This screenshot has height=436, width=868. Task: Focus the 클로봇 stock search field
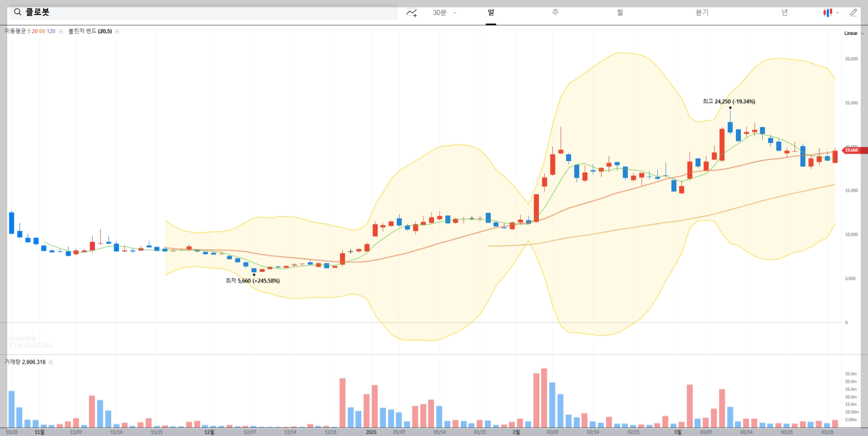203,12
